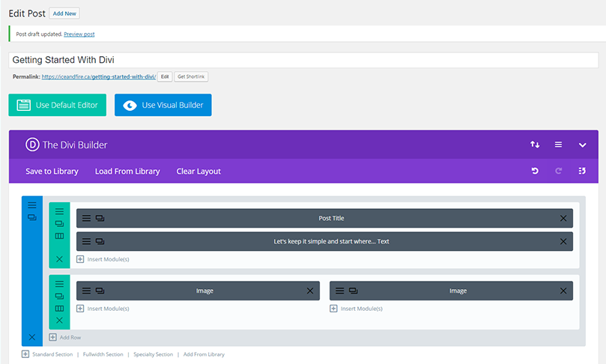This screenshot has width=606, height=364.
Task: Delete the blue section
Action: click(x=32, y=337)
